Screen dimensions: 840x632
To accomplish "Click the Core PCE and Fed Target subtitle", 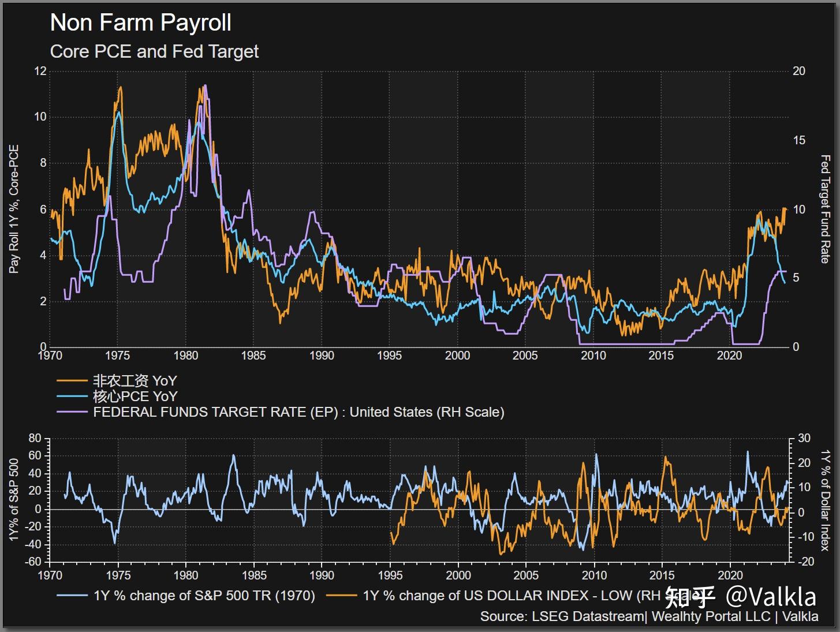I will pos(154,51).
